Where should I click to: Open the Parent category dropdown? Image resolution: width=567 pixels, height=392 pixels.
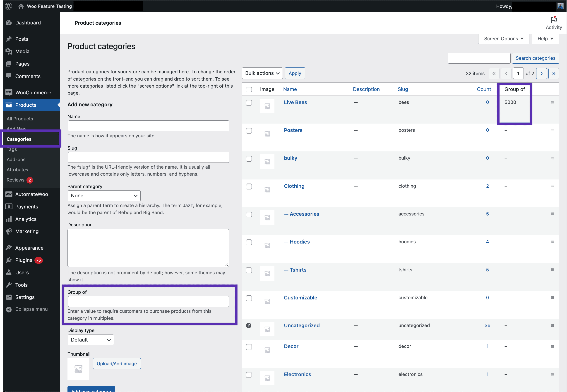tap(104, 196)
